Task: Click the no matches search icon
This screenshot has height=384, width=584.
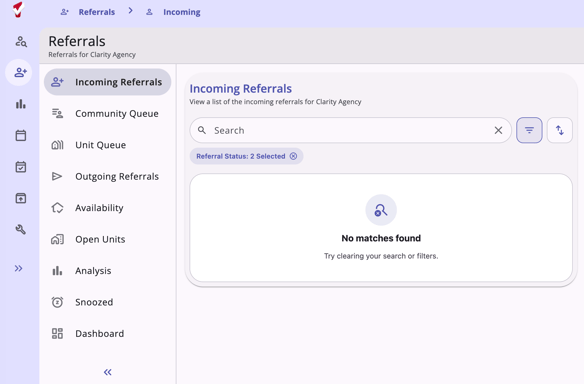Action: click(381, 210)
